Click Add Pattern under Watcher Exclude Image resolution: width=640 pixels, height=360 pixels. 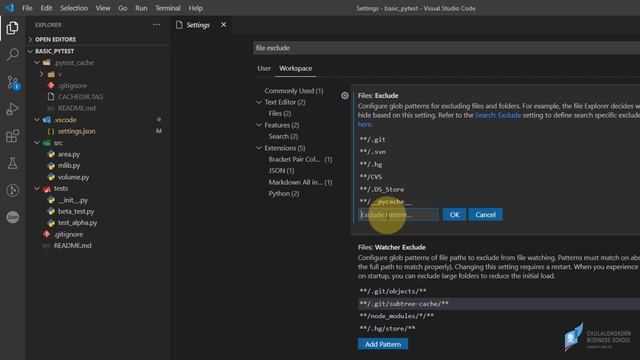coord(382,344)
